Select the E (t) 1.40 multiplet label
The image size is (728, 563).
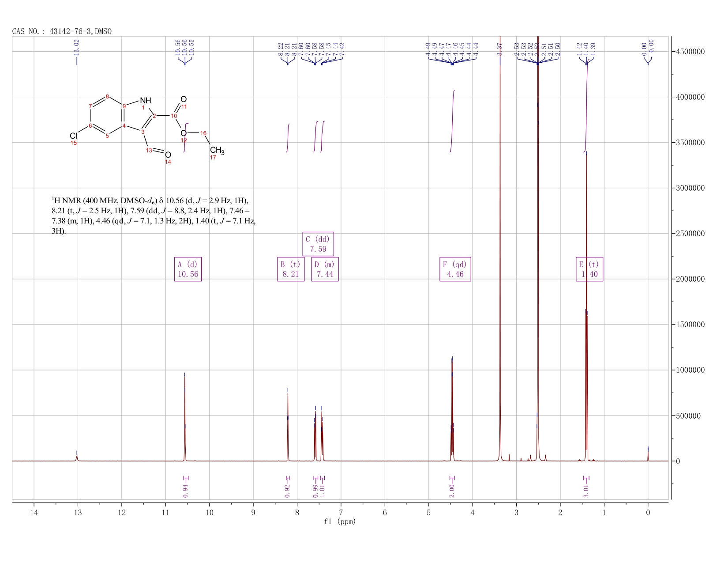[589, 269]
